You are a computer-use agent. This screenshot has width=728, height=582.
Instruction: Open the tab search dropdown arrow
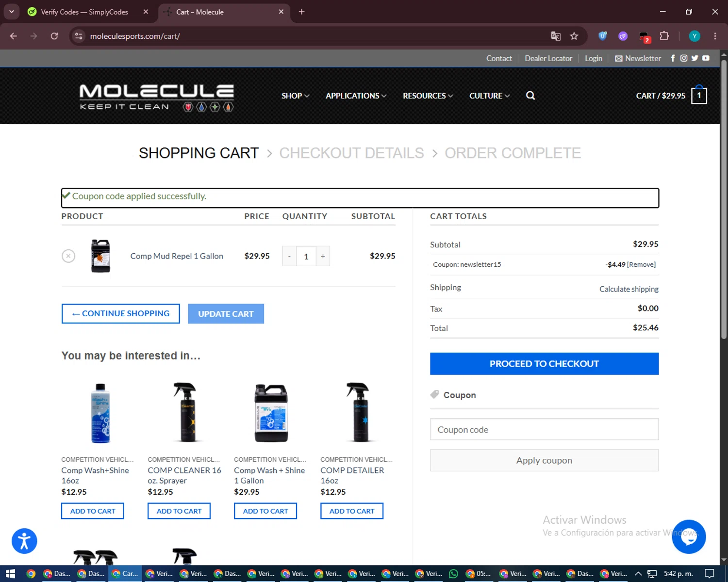(11, 12)
